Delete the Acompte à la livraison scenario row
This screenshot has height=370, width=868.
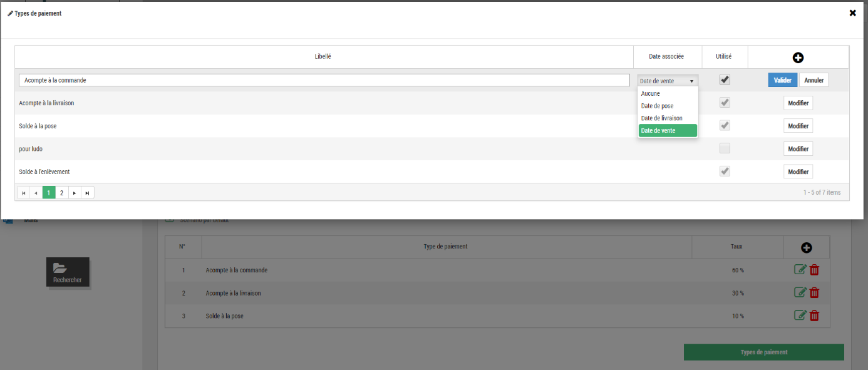(x=814, y=292)
